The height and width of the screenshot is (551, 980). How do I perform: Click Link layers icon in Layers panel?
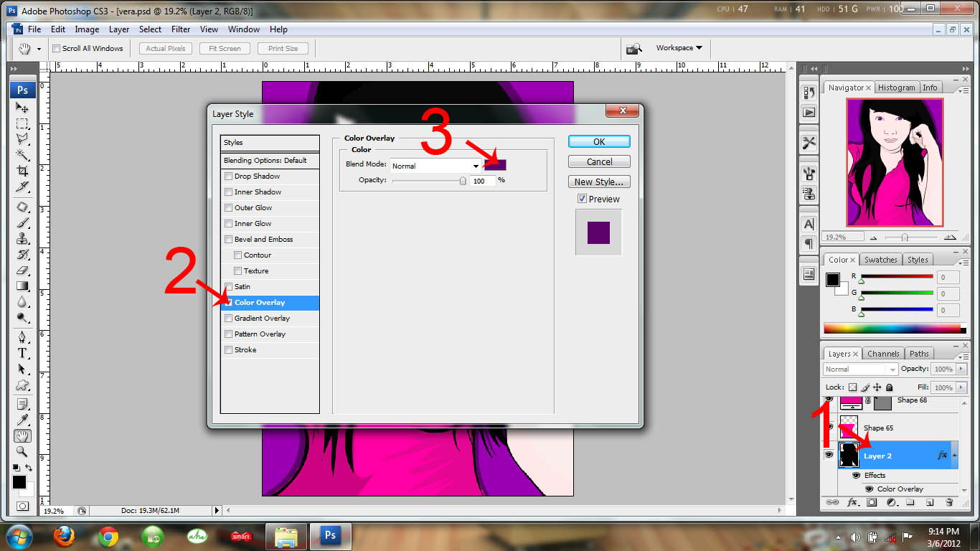point(833,503)
